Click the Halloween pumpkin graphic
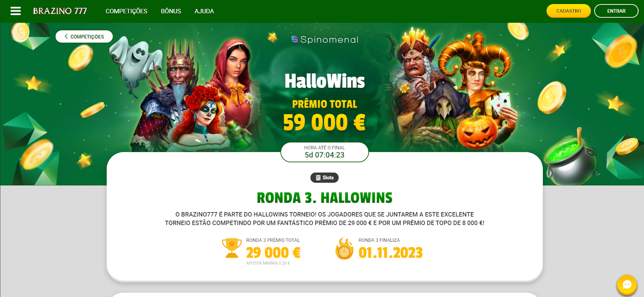Image resolution: width=644 pixels, height=297 pixels. [477, 130]
